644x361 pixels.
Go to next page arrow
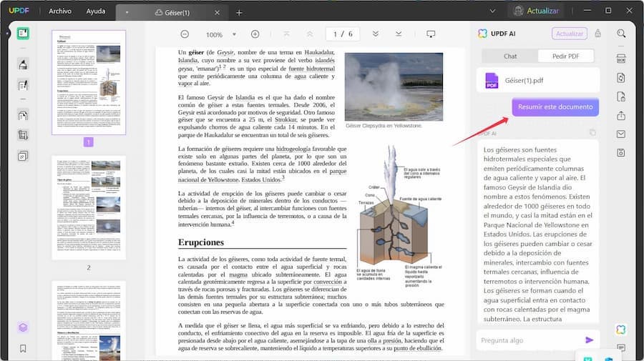(376, 34)
